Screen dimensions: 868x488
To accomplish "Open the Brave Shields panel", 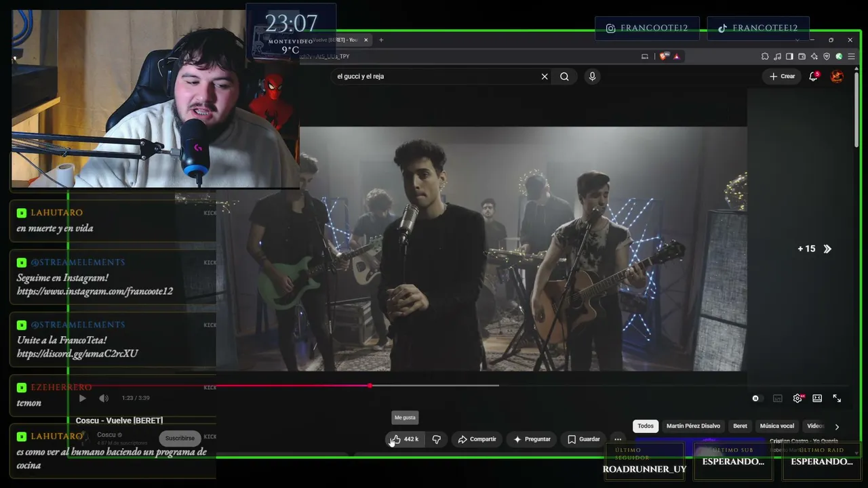I will pos(663,56).
